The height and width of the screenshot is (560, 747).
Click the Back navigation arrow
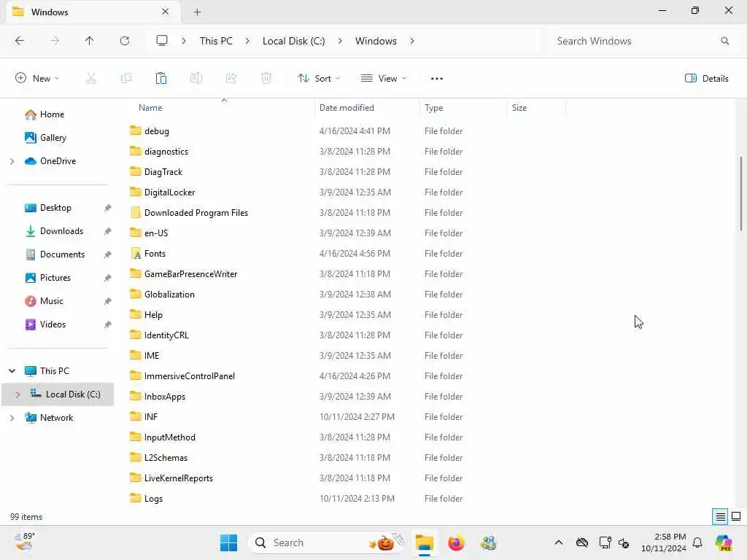[20, 41]
